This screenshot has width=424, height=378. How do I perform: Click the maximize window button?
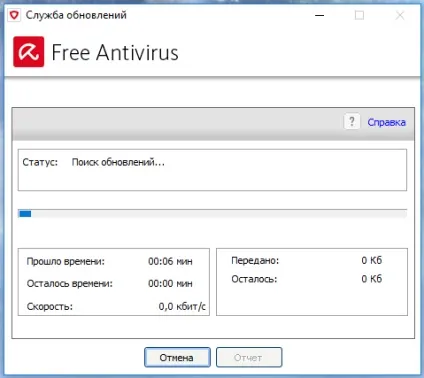(359, 15)
